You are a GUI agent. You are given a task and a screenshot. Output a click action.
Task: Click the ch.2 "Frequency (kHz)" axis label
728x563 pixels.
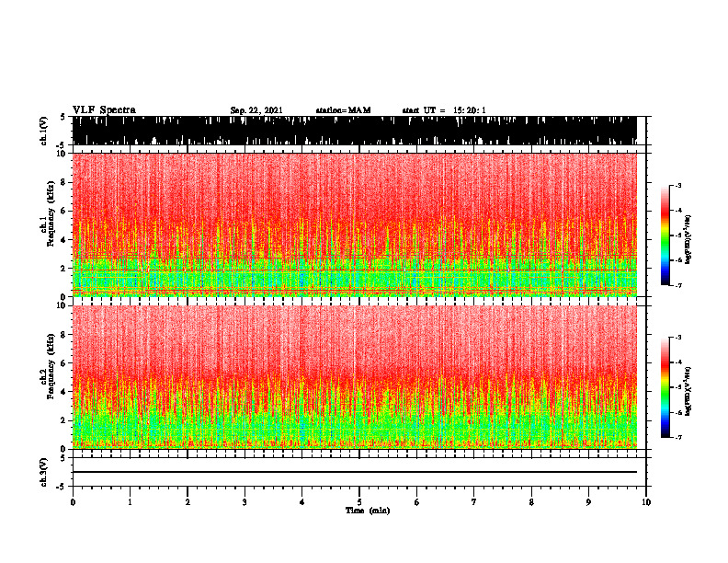[x=51, y=366]
